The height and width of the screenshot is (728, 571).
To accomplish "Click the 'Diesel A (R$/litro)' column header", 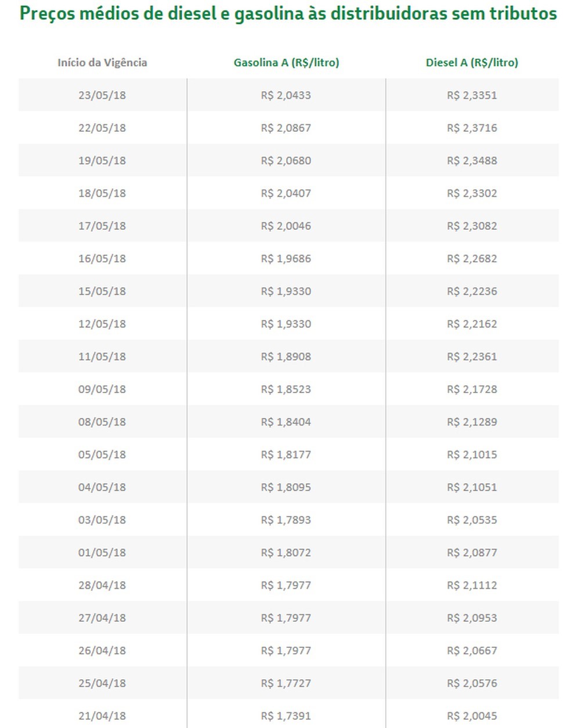I will 472,63.
